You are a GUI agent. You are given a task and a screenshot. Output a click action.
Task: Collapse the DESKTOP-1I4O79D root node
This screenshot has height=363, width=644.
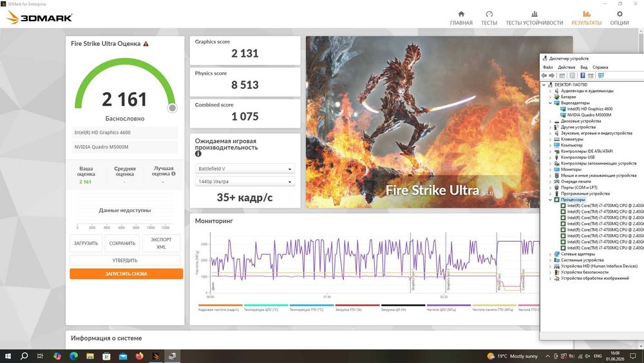click(544, 84)
